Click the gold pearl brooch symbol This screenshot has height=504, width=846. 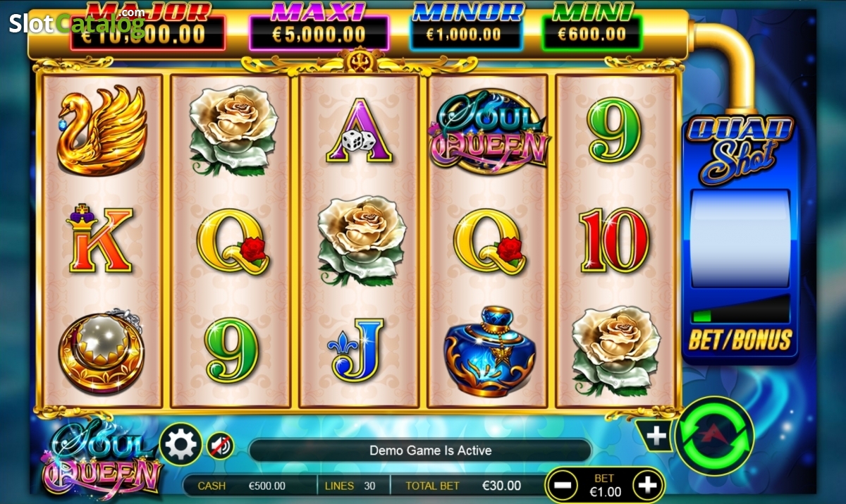point(102,350)
